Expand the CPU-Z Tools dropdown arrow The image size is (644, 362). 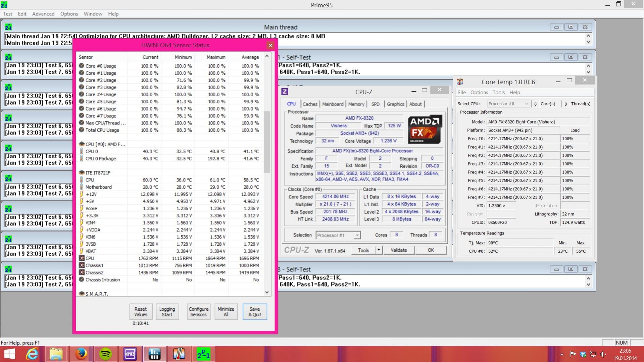click(x=379, y=250)
